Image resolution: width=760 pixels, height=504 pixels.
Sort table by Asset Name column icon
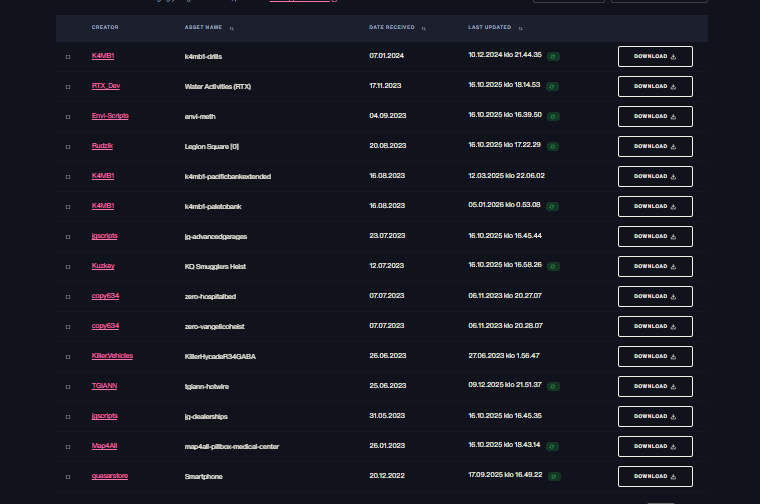(232, 28)
